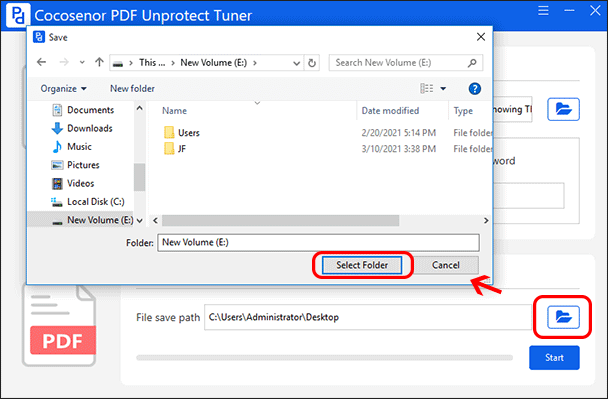
Task: Select Local Disk (C:) in navigation pane
Action: (88, 202)
